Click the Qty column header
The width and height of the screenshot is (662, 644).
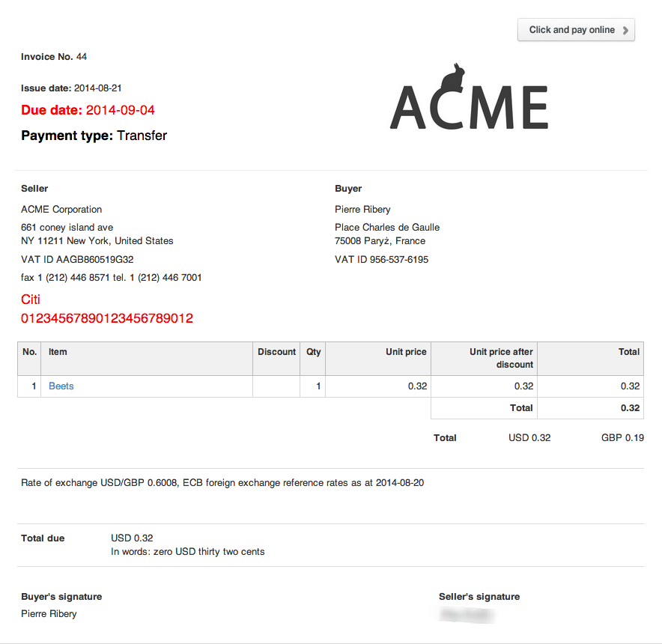tap(313, 352)
